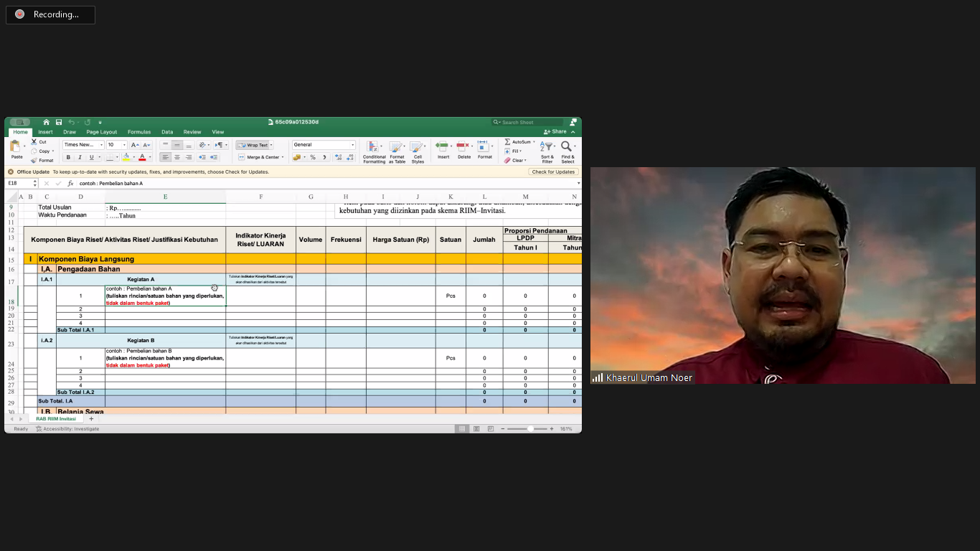The height and width of the screenshot is (551, 980).
Task: Click the Check for Updates button
Action: (553, 171)
